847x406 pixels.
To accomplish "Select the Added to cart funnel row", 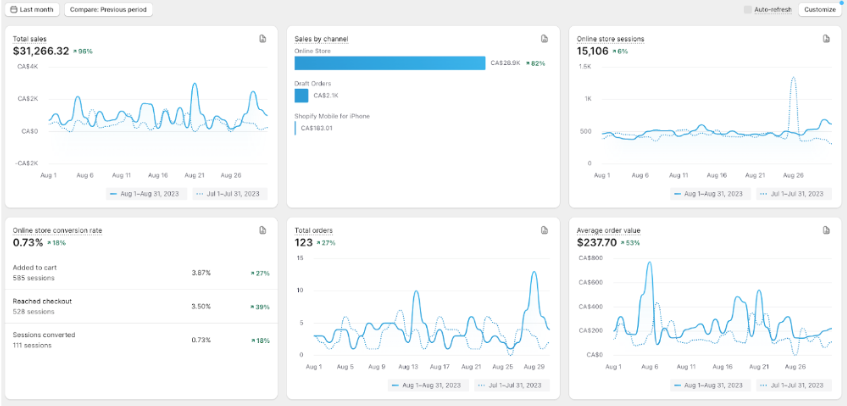I will tap(142, 273).
